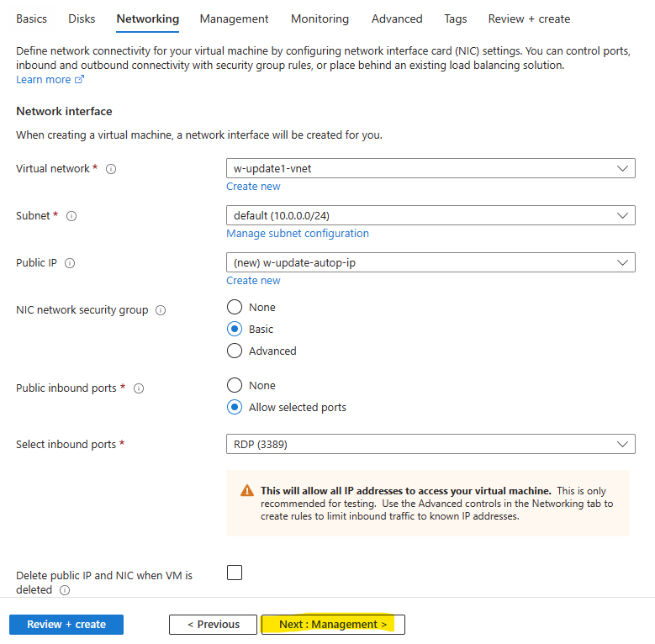Click the orange warning triangle icon
Screen dimensions: 655x644
point(247,490)
